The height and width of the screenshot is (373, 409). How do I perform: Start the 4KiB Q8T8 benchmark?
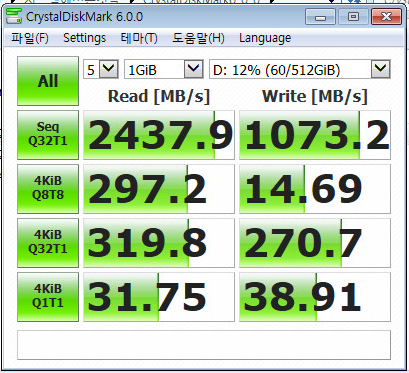click(48, 189)
